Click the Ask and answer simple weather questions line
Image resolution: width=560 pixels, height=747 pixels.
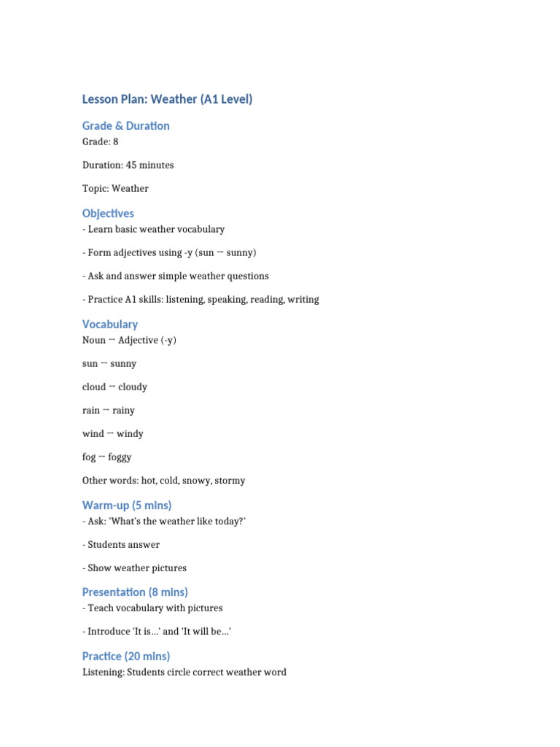coord(175,276)
